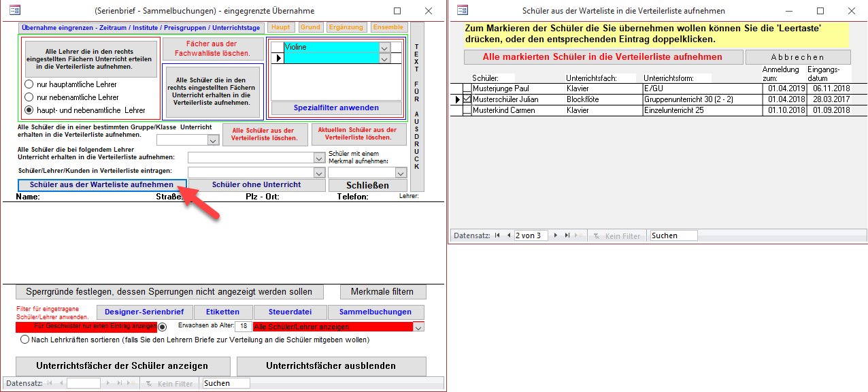Go to next record in Warteliste navigator
Screen dimensions: 868x392
[556, 235]
